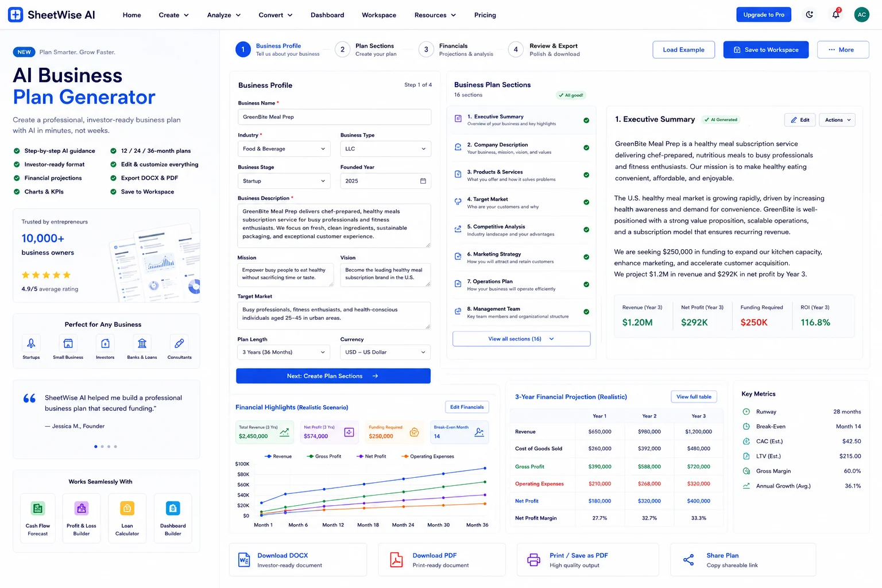
Task: Click Next: Create Plan Sections
Action: [x=333, y=376]
